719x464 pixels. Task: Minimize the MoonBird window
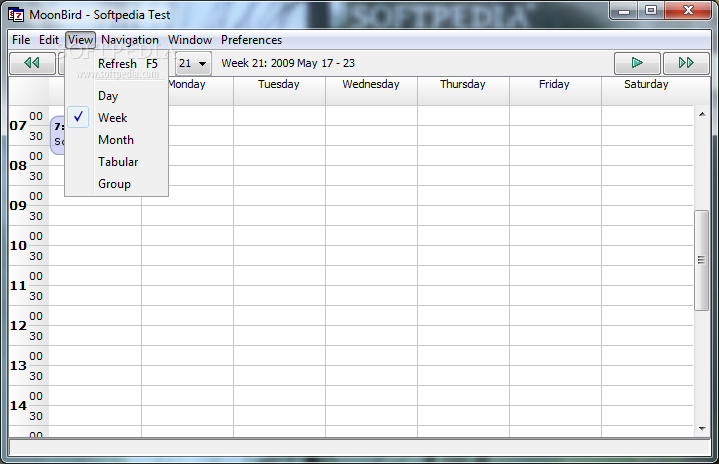[x=624, y=11]
